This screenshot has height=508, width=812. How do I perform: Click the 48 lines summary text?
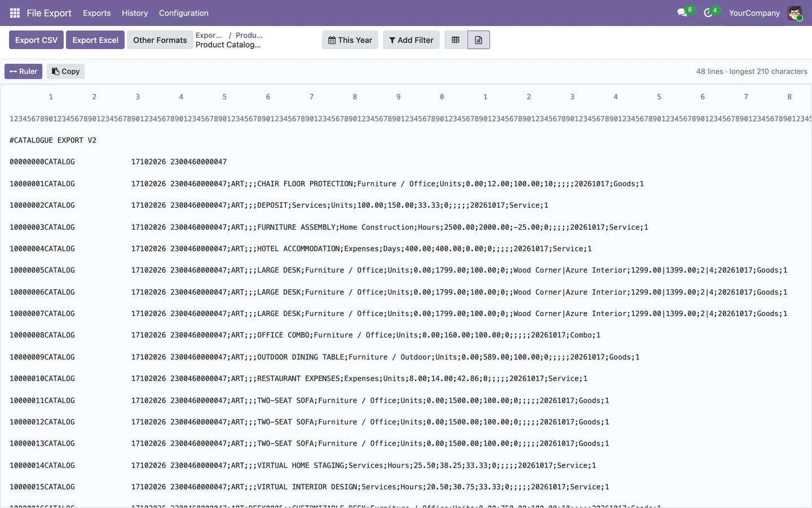752,72
